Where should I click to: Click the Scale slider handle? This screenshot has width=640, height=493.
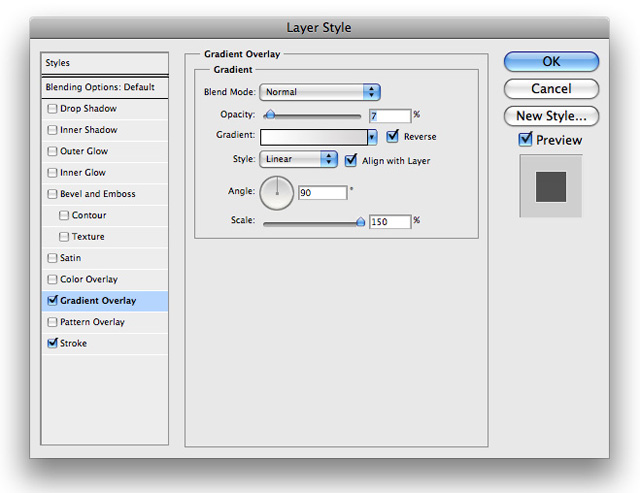pos(360,222)
